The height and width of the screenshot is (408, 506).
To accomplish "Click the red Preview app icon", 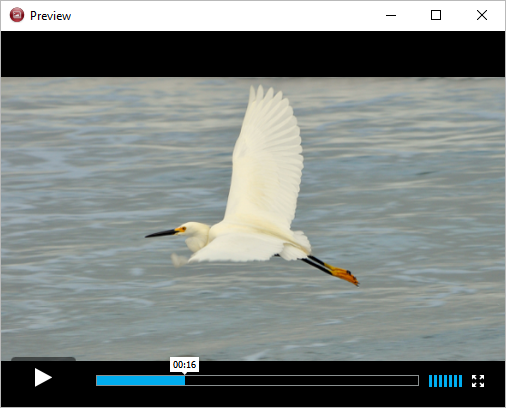I will tap(17, 15).
